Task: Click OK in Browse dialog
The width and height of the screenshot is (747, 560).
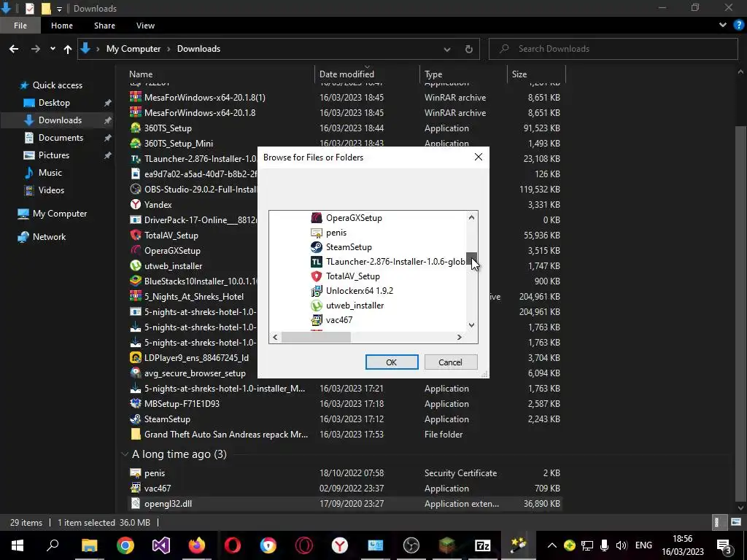Action: point(392,362)
